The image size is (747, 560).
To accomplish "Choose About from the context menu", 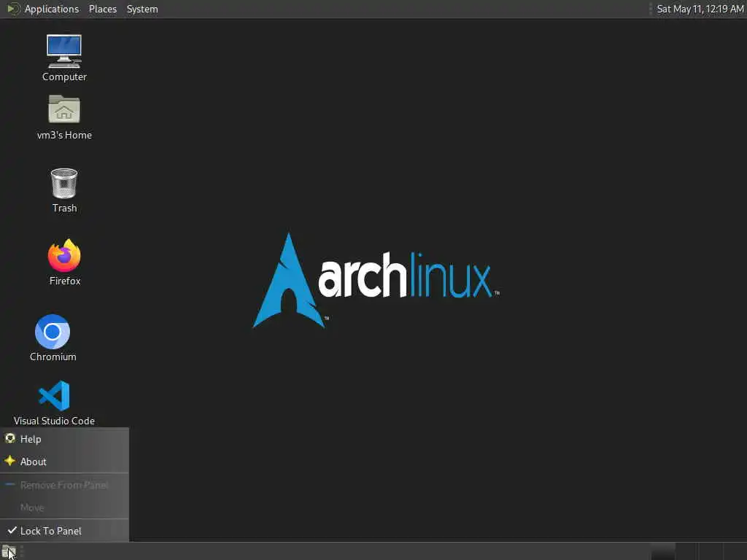I will (64, 462).
